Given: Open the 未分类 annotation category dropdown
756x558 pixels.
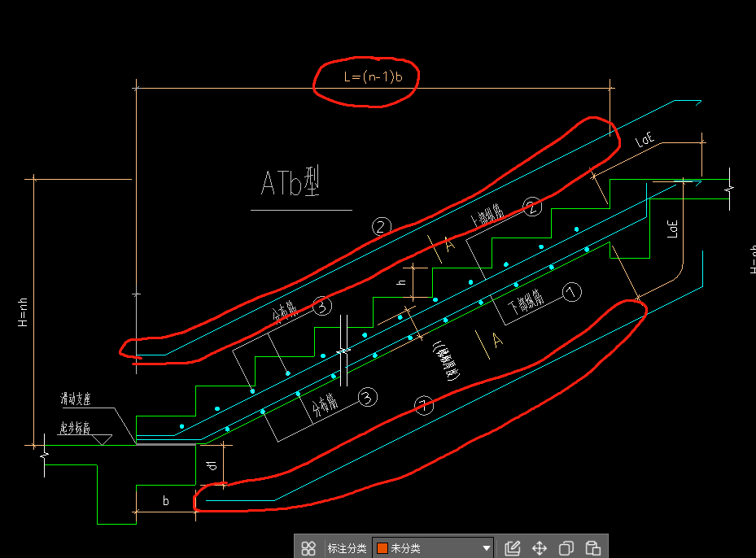Looking at the screenshot, I should click(433, 548).
